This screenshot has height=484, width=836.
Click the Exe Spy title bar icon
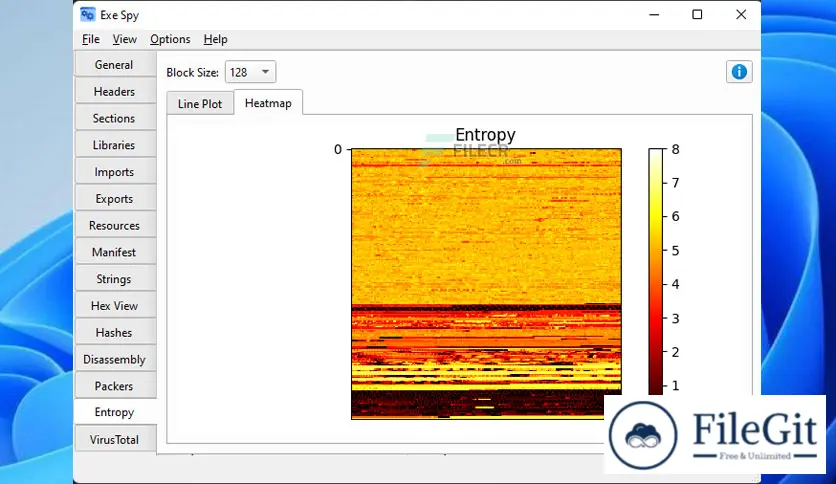87,15
